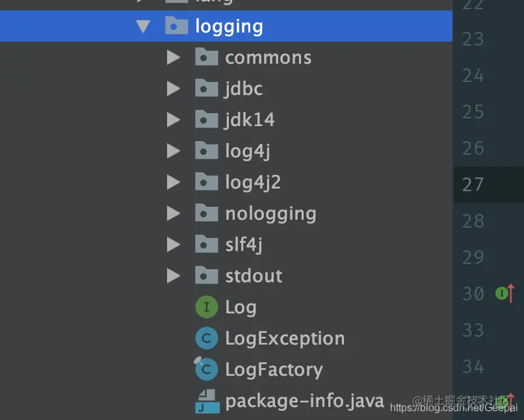Click the slf4j package folder icon

[x=206, y=244]
